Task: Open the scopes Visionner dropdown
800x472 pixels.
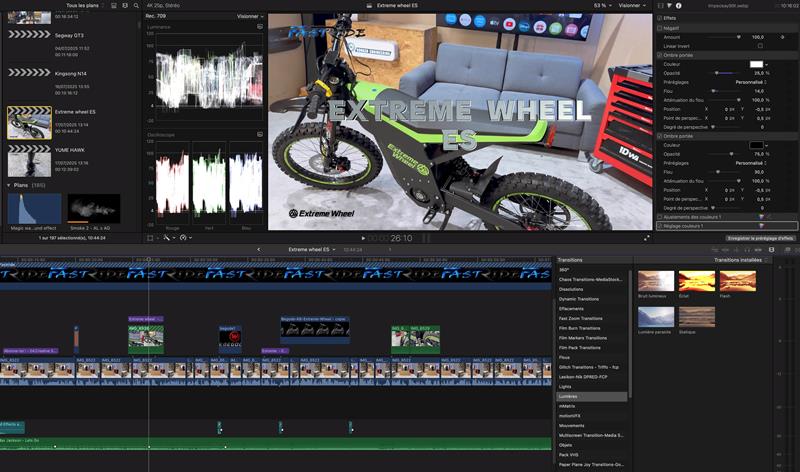Action: (250, 16)
